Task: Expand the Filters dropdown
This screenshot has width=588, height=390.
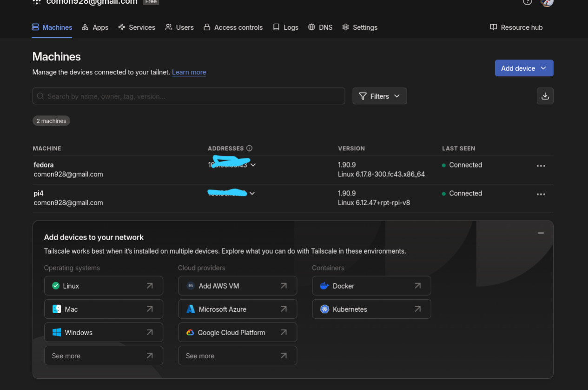Action: point(379,96)
